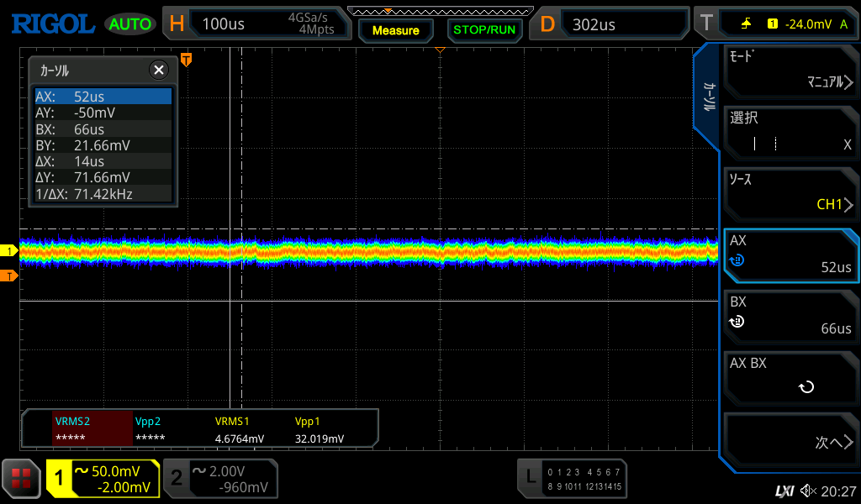Click the LXI network icon

pyautogui.click(x=784, y=491)
